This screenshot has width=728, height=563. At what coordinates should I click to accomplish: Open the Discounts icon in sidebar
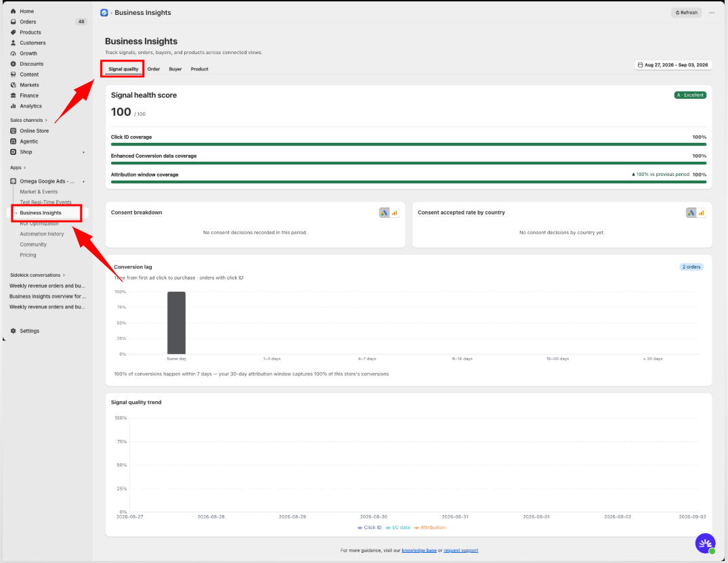click(13, 64)
